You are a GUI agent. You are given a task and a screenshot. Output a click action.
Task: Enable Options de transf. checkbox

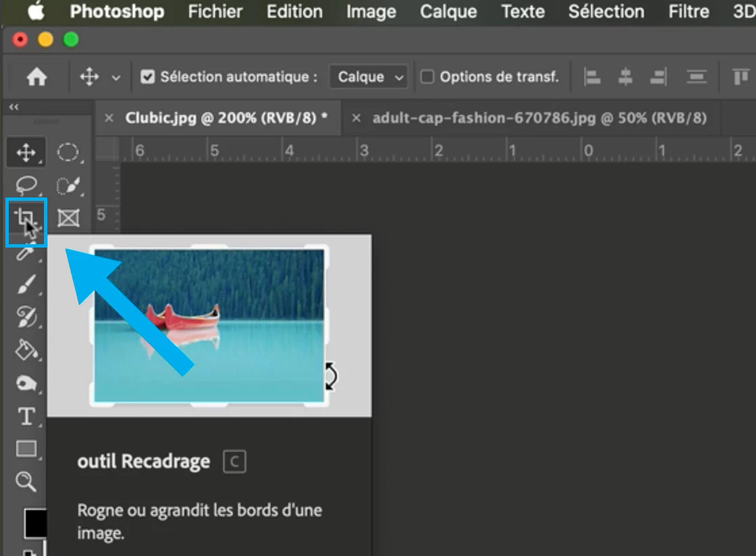[x=427, y=76]
